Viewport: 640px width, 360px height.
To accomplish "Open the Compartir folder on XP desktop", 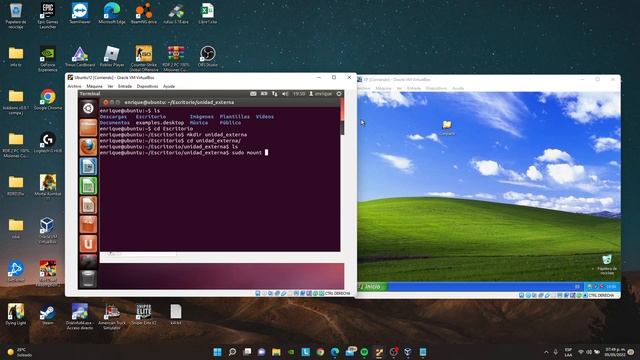I will point(447,127).
